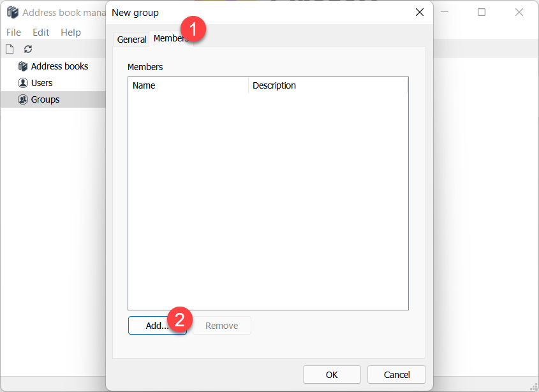Click the Remove button

click(221, 326)
